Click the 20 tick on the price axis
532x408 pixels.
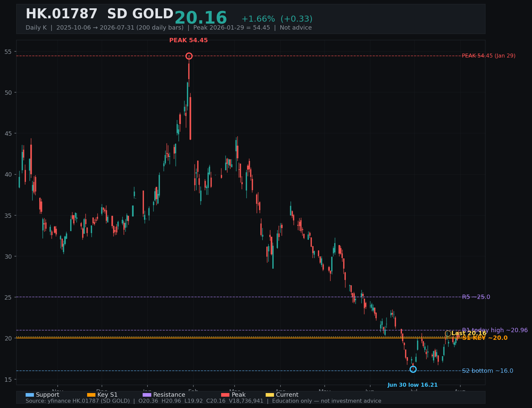pyautogui.click(x=8, y=338)
